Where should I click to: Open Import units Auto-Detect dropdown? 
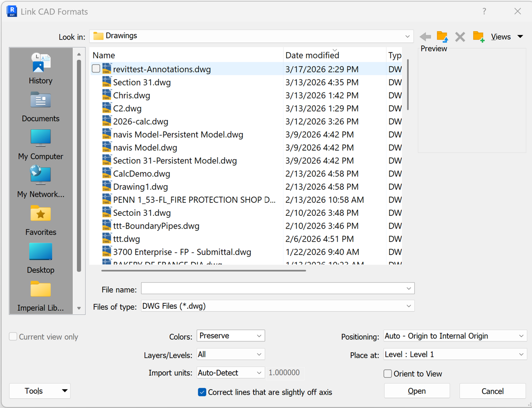[x=231, y=373]
